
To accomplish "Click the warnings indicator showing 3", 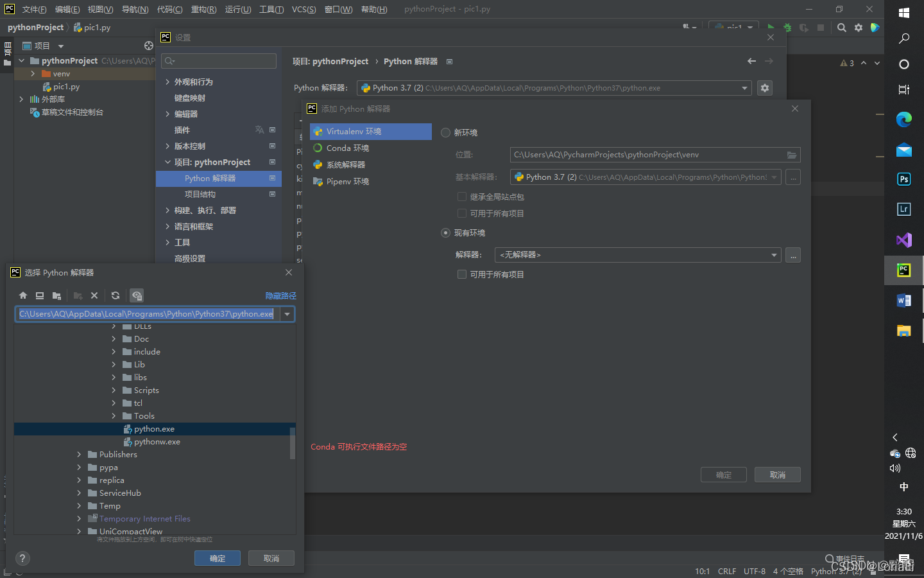I will click(847, 63).
